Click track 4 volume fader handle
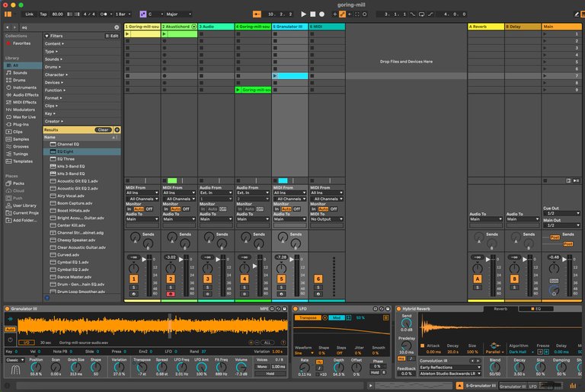This screenshot has height=392, width=585. [255, 266]
